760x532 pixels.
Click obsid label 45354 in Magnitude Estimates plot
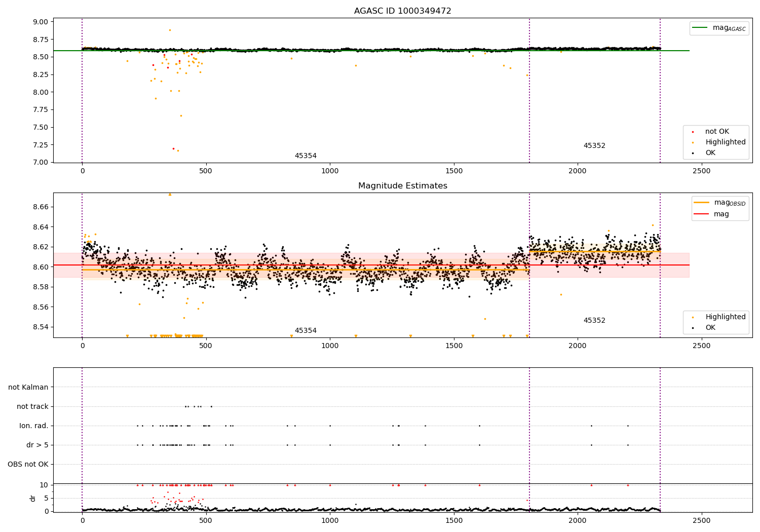click(x=306, y=331)
